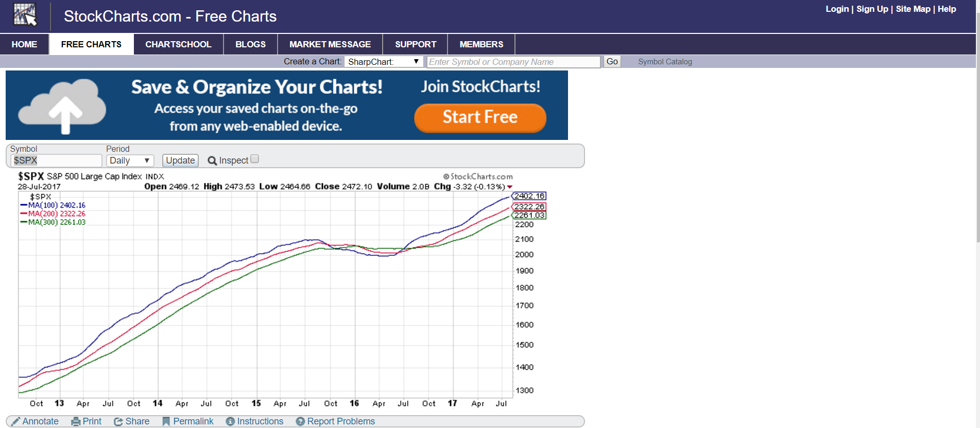Click the StockCharts.com watermark on chart
The height and width of the screenshot is (428, 980).
point(478,176)
